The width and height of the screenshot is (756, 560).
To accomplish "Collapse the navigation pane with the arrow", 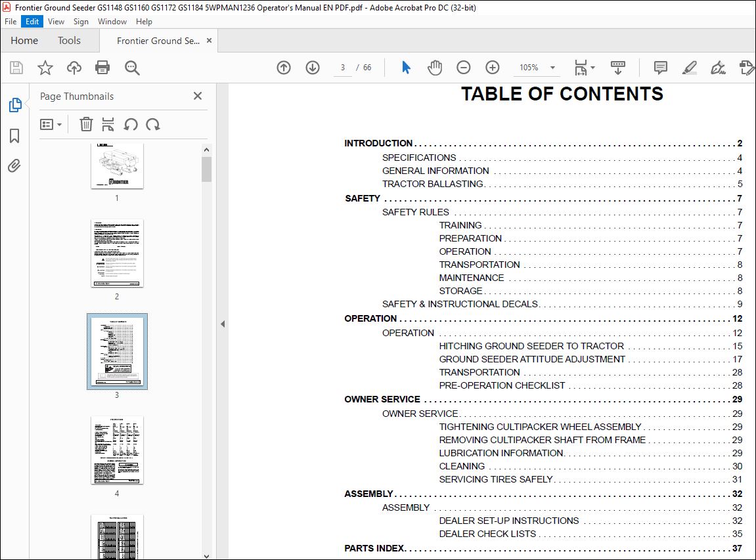I will click(x=223, y=324).
